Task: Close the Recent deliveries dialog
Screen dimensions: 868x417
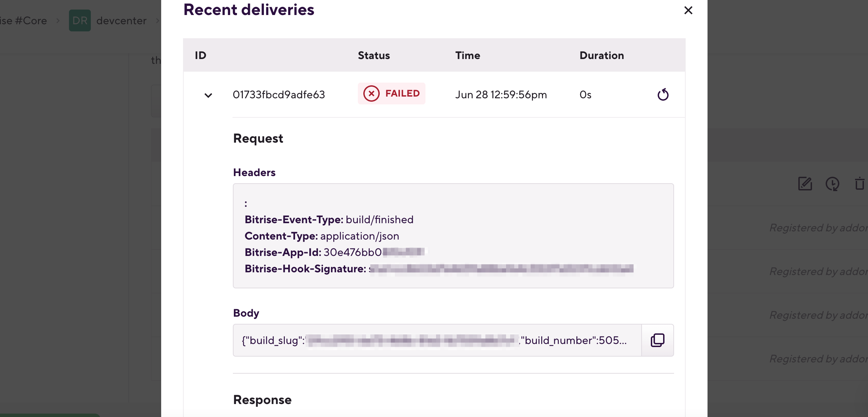Action: pos(688,10)
